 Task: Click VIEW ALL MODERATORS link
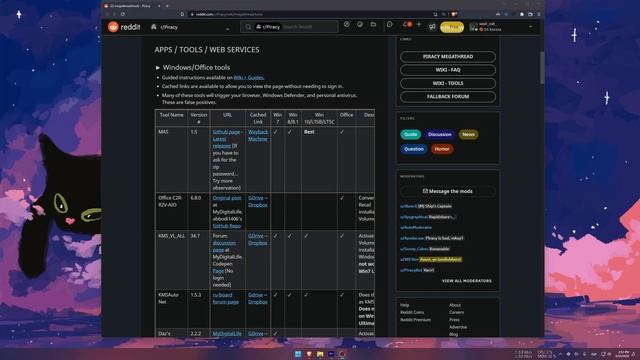click(x=467, y=281)
